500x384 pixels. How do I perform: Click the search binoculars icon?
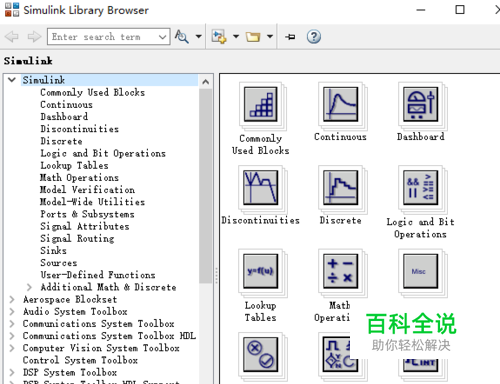[182, 36]
